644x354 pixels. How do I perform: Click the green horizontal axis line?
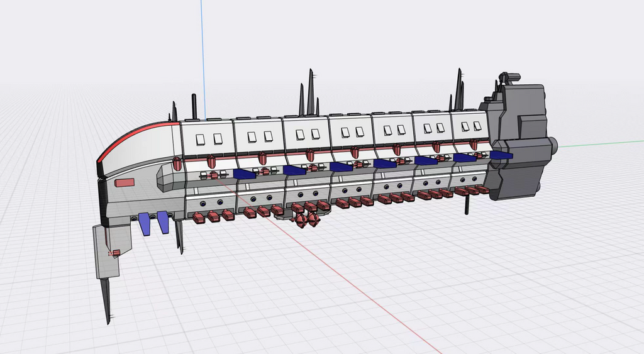[601, 143]
